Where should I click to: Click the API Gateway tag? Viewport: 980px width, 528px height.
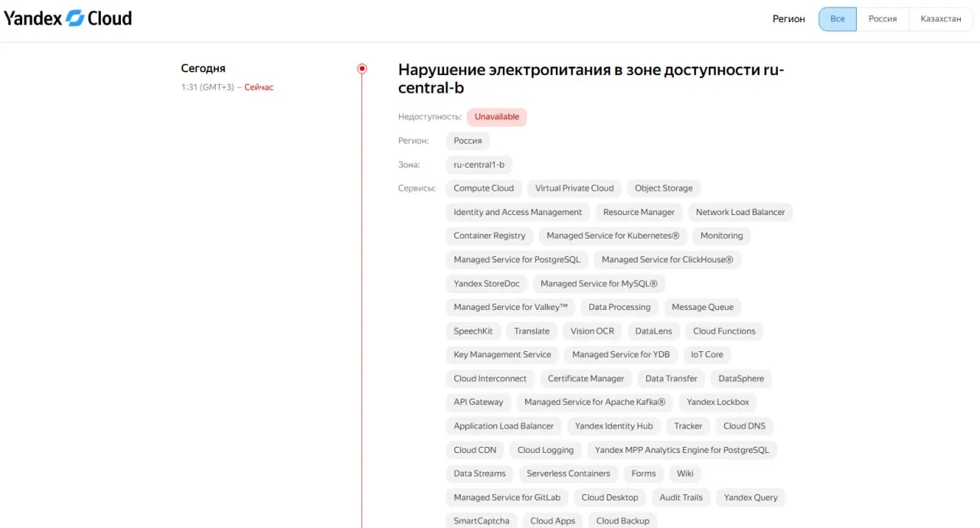tap(479, 402)
